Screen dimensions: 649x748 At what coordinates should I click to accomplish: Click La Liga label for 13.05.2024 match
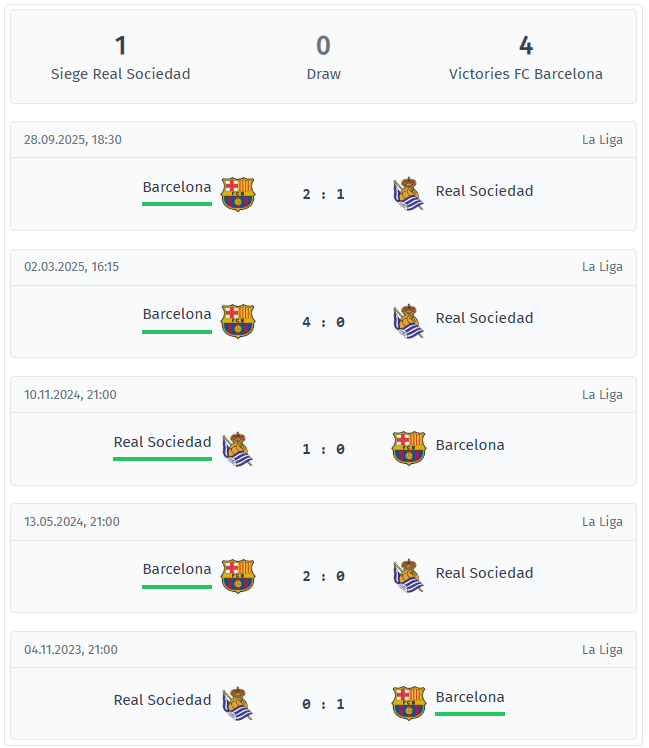602,522
